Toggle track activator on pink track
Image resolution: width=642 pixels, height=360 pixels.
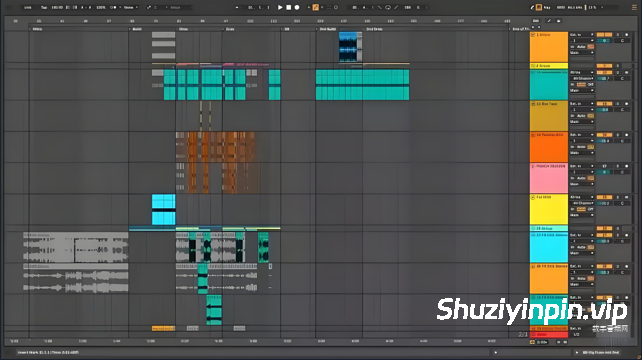click(x=604, y=166)
